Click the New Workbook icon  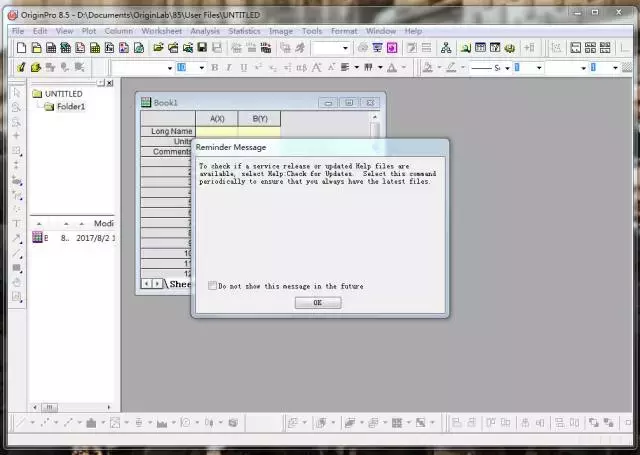coord(51,48)
